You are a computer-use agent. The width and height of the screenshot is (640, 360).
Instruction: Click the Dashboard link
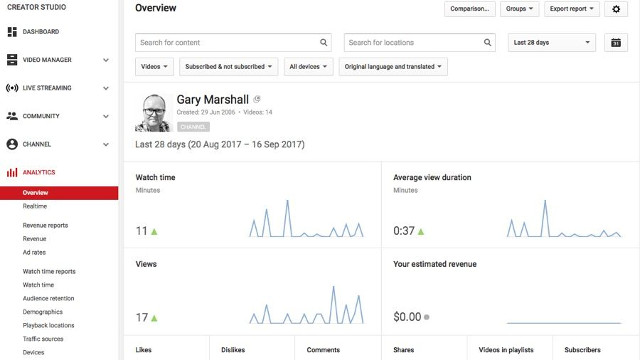click(x=41, y=31)
